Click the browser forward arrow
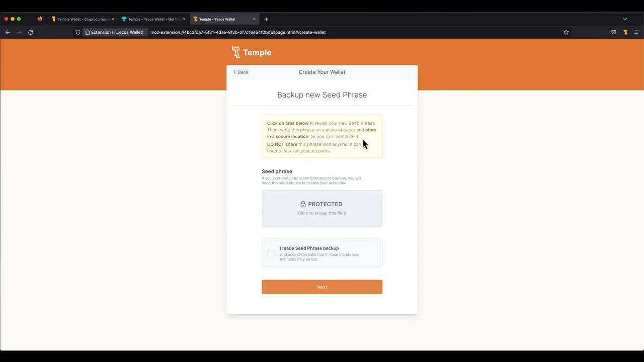The image size is (644, 362). 19,32
